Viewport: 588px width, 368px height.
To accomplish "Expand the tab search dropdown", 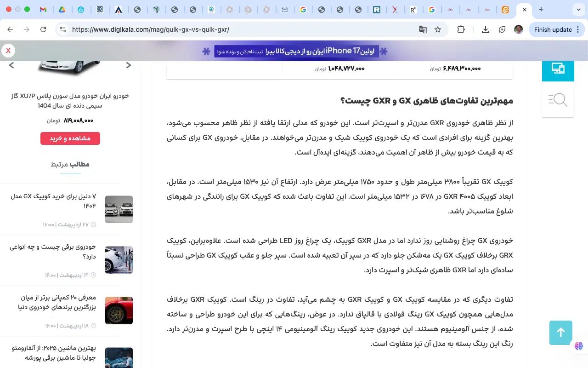I will coord(578,9).
